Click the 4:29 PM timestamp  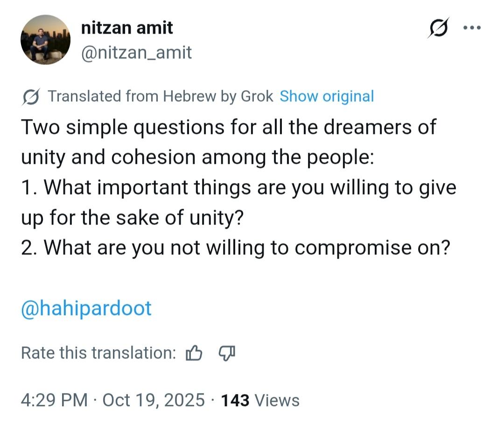pyautogui.click(x=54, y=400)
